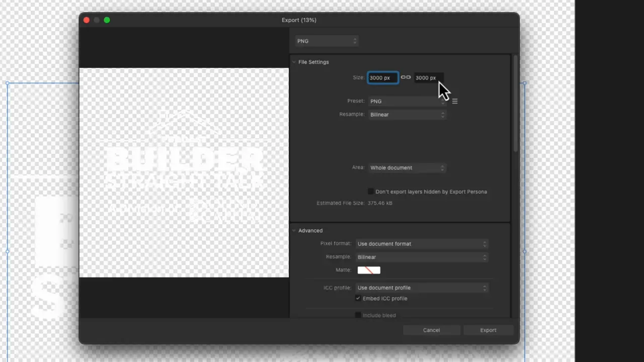This screenshot has width=644, height=362.
Task: Open the preset management hamburger menu
Action: point(454,101)
